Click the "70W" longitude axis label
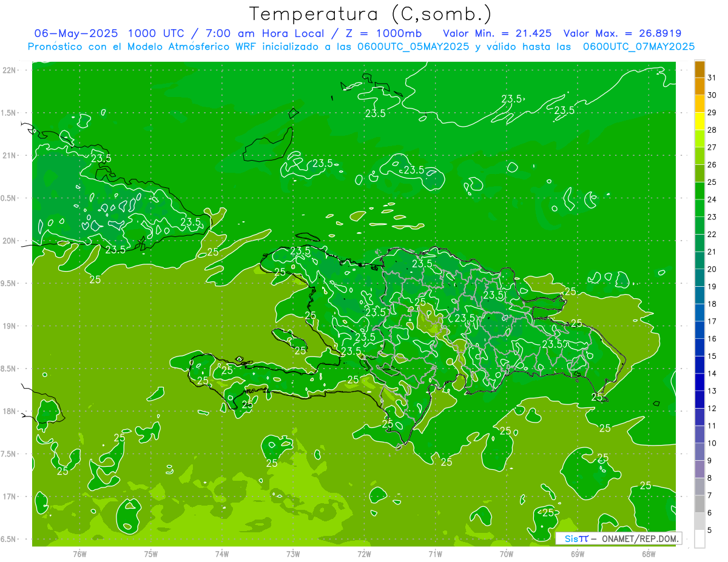This screenshot has height=562, width=728. [507, 554]
